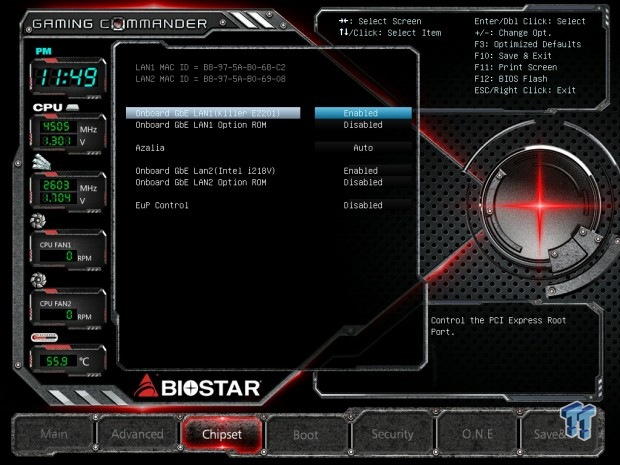This screenshot has width=620, height=465.
Task: Click the 55.9 °C temperature readout
Action: 57,361
